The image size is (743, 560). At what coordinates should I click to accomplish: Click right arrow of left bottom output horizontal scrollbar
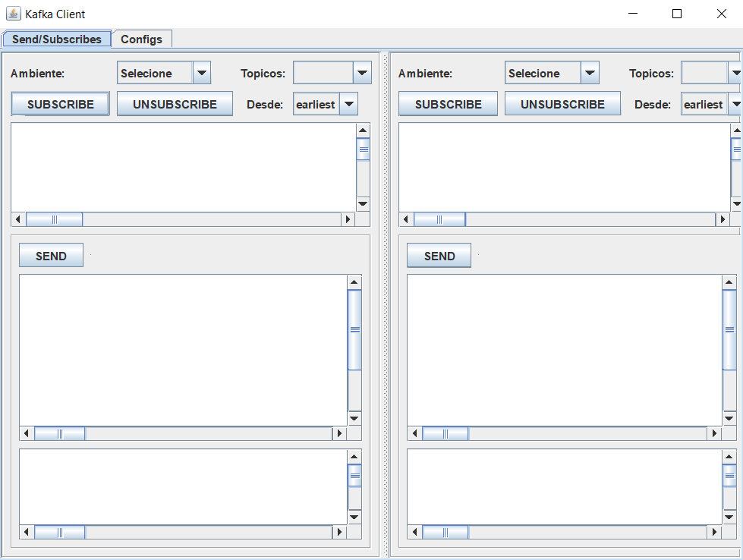click(340, 532)
